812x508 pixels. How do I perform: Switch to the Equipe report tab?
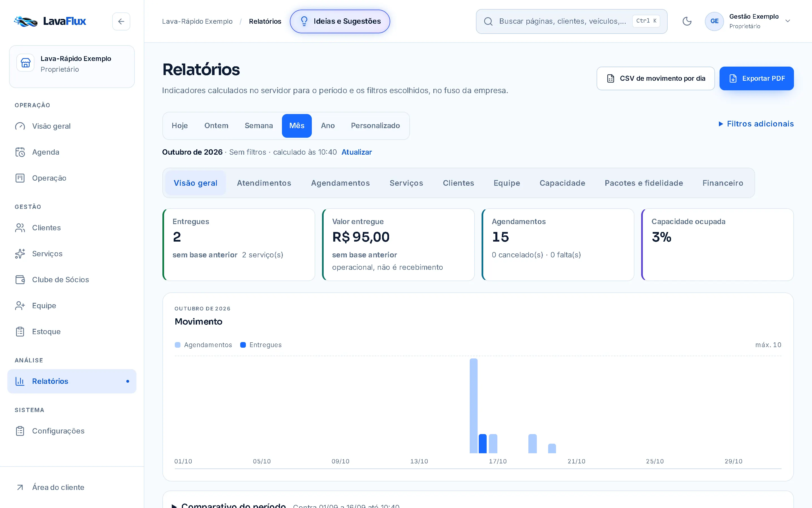pos(507,183)
